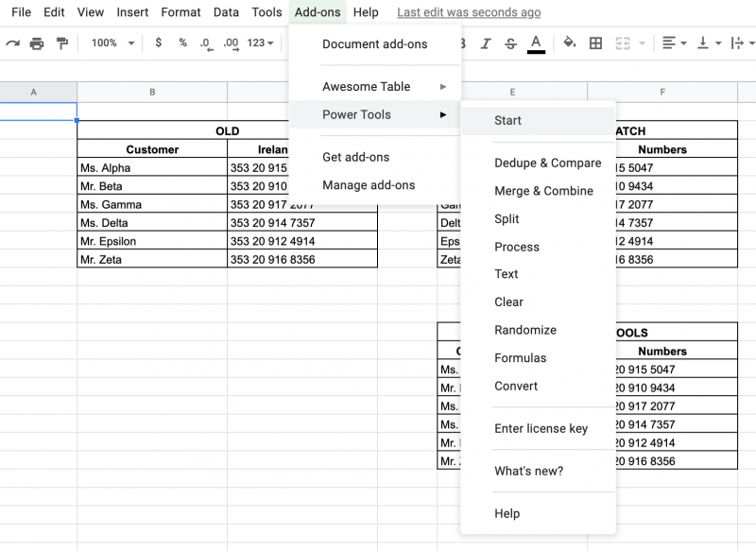Print the spreadsheet
Screen dimensions: 756x551
37,43
